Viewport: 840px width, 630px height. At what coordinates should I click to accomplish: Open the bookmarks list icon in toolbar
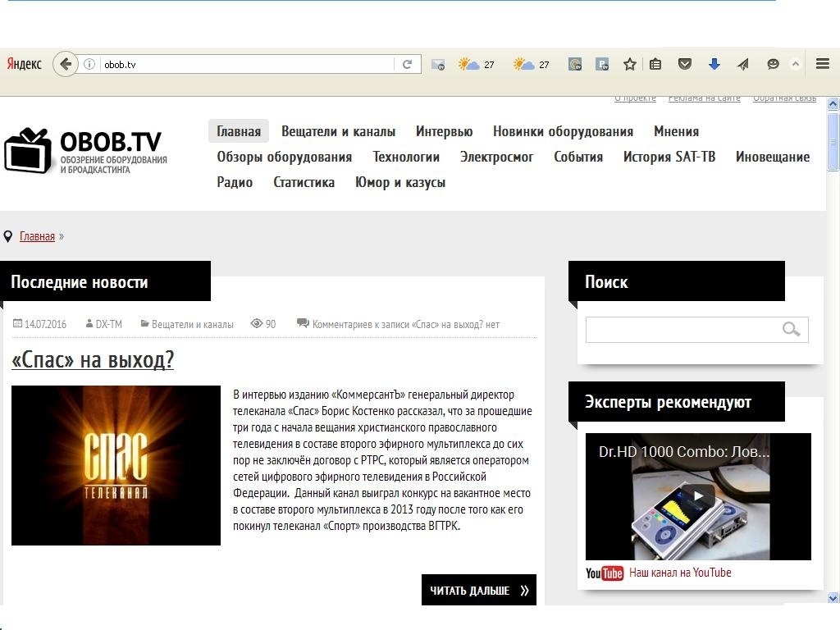(x=655, y=64)
